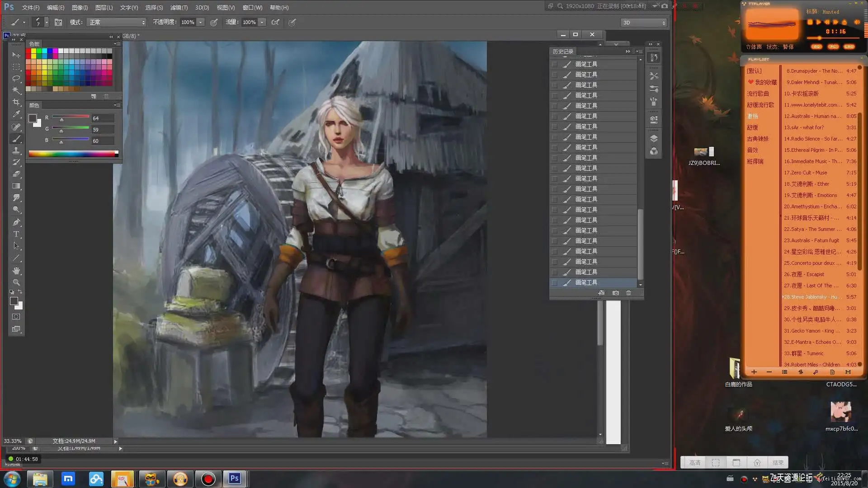The image size is (868, 488).
Task: Create new snapshot in History panel
Action: click(x=615, y=293)
